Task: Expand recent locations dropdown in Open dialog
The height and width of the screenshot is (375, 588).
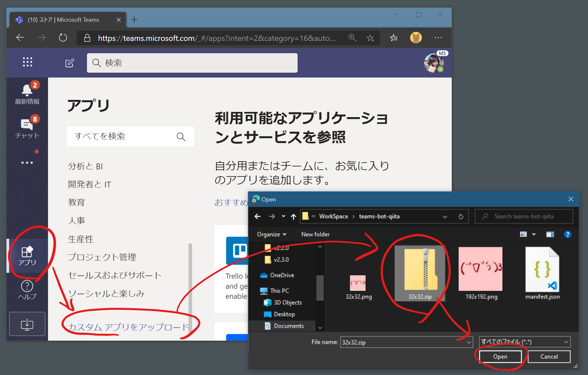Action: click(x=283, y=216)
